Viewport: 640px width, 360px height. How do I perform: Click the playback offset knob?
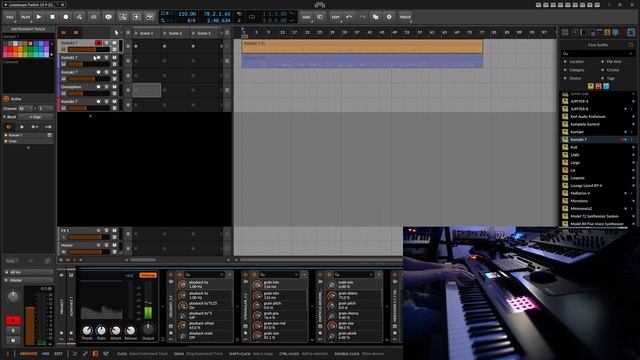(182, 326)
